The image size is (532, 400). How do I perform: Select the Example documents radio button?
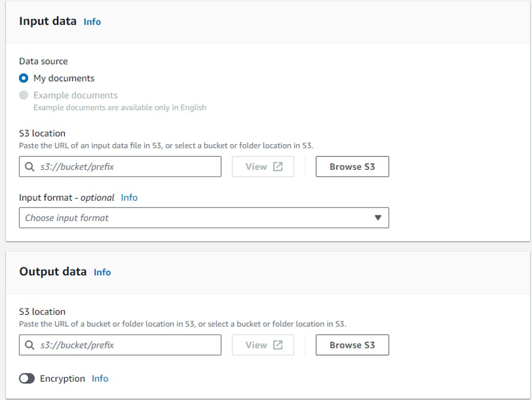click(24, 95)
